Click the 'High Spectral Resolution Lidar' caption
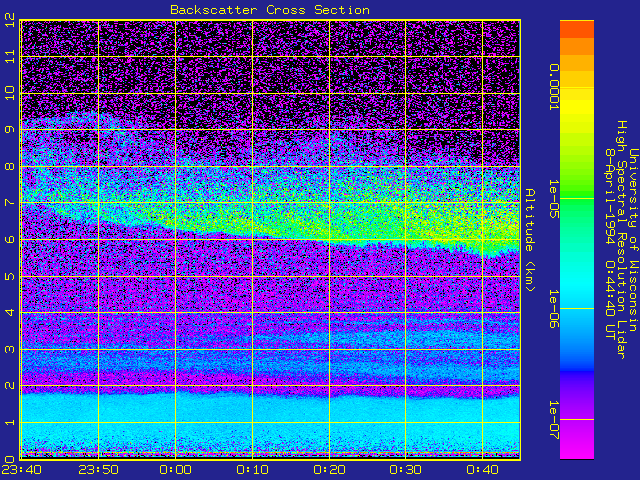640x480 pixels. click(621, 240)
